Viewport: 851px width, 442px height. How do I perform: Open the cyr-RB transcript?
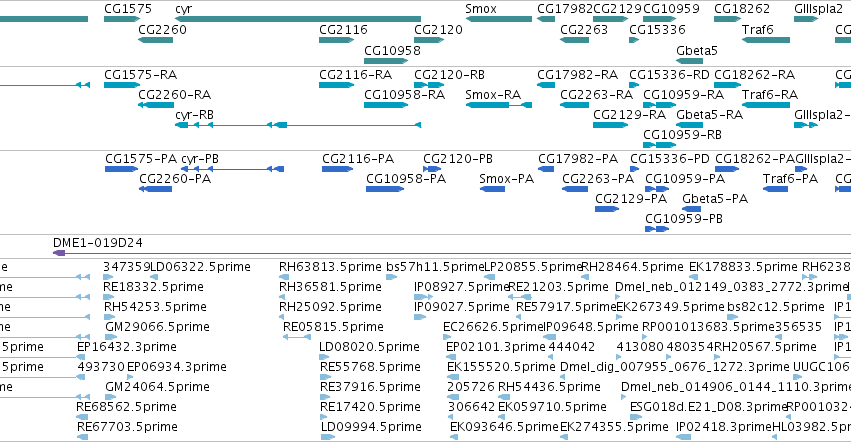click(297, 125)
